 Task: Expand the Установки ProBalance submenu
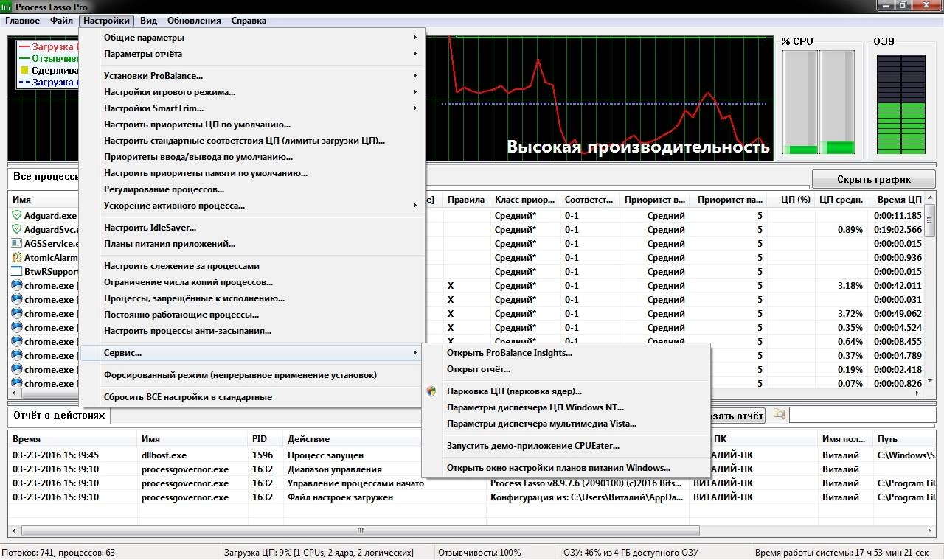coord(252,76)
